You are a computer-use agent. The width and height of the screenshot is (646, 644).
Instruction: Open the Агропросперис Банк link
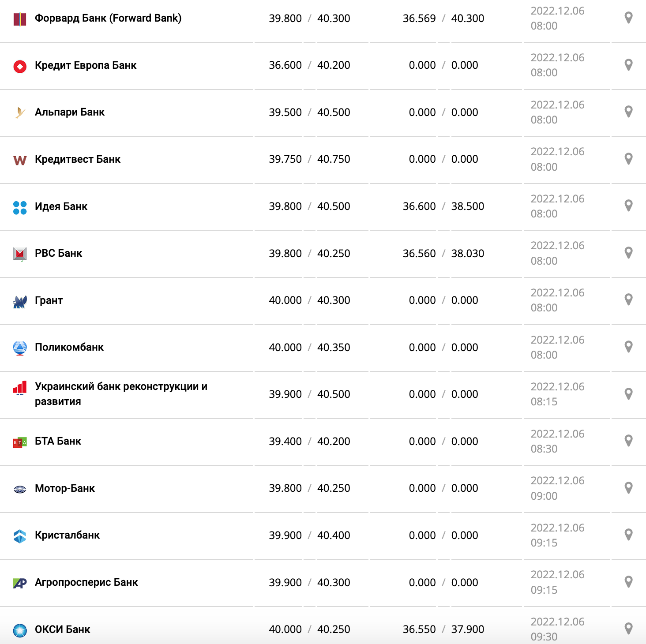86,582
